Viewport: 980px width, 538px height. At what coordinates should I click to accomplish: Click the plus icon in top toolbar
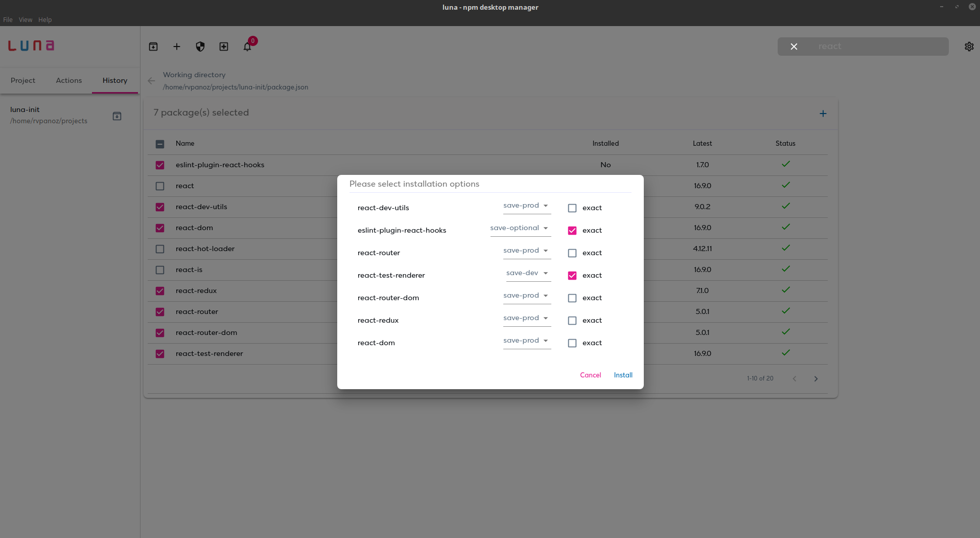click(177, 47)
